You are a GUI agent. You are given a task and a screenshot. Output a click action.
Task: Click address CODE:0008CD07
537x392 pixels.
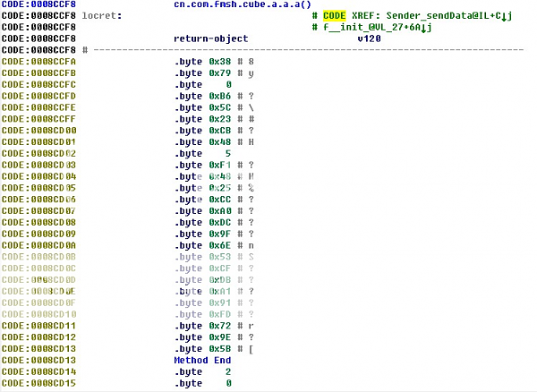click(38, 211)
